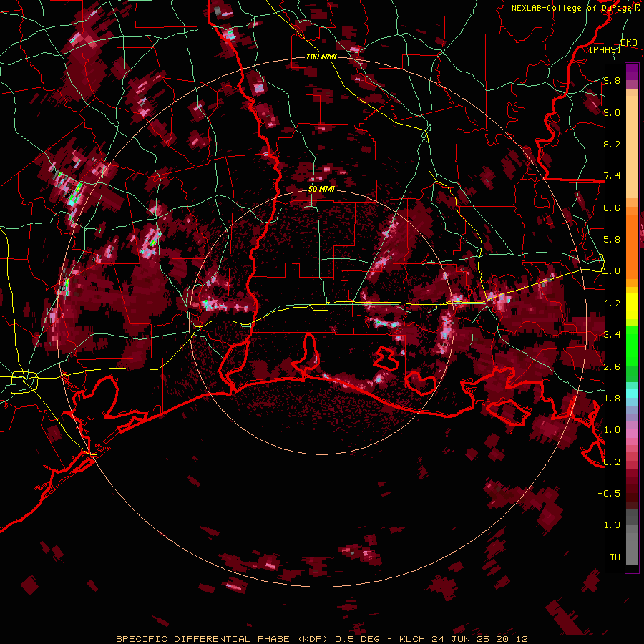644x644 pixels.
Task: Click the 4.2 value on color scale
Action: pos(612,303)
